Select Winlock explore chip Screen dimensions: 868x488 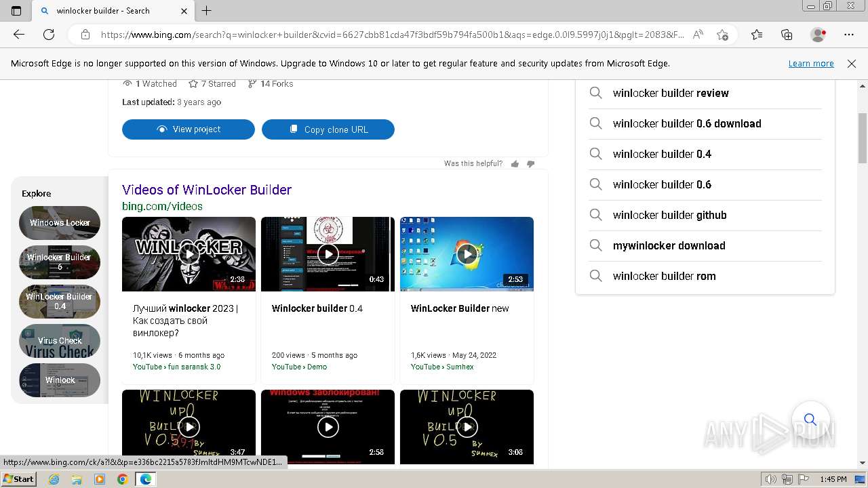(60, 380)
